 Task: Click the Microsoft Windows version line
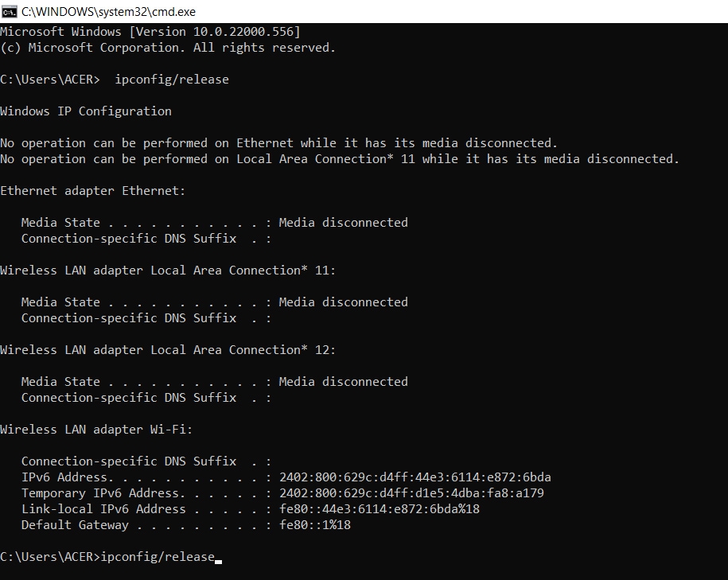coord(150,32)
